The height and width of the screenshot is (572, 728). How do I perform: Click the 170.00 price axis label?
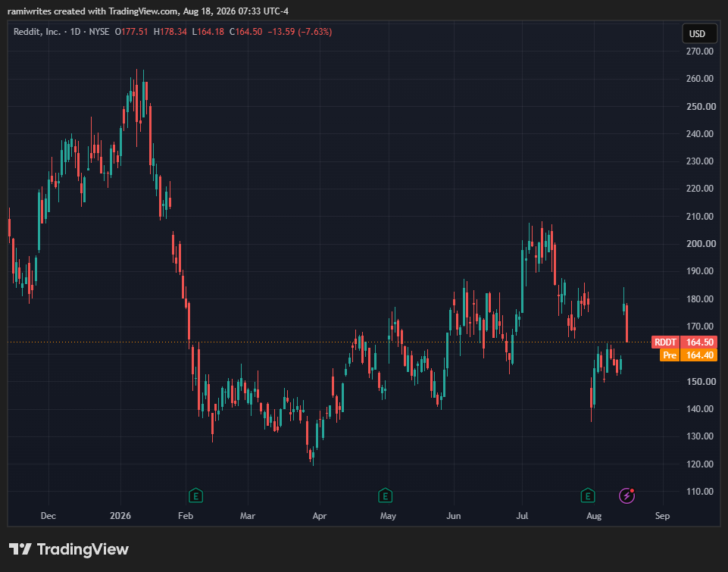pos(700,327)
